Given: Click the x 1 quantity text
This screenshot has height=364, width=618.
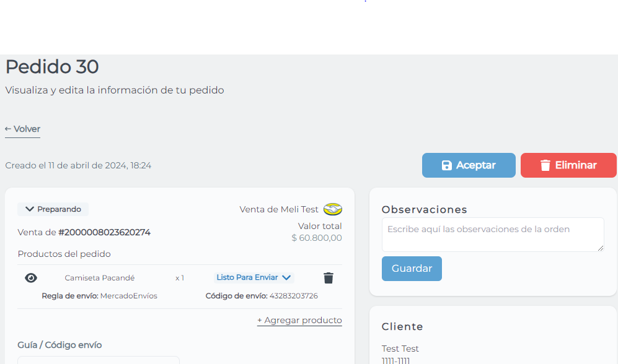Looking at the screenshot, I should coord(180,278).
